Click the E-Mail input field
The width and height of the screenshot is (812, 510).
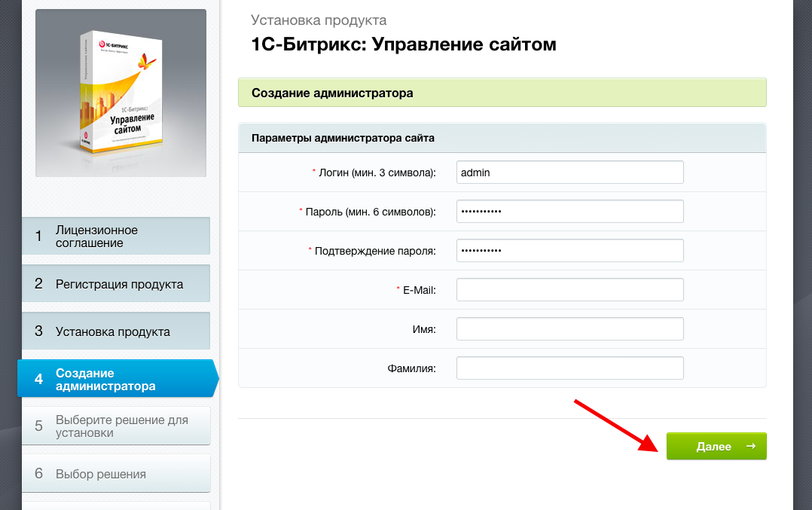pos(569,290)
